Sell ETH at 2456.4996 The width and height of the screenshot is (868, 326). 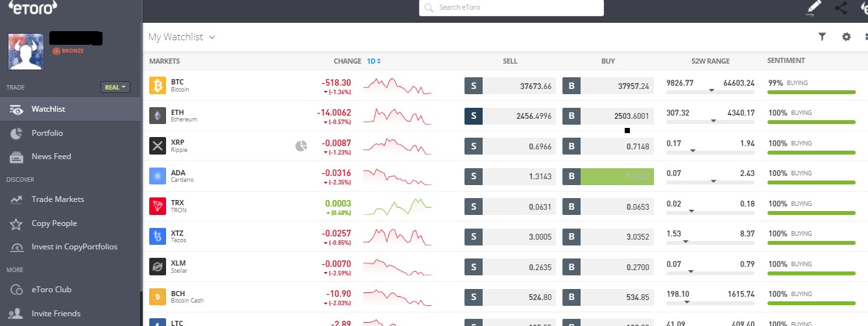510,116
